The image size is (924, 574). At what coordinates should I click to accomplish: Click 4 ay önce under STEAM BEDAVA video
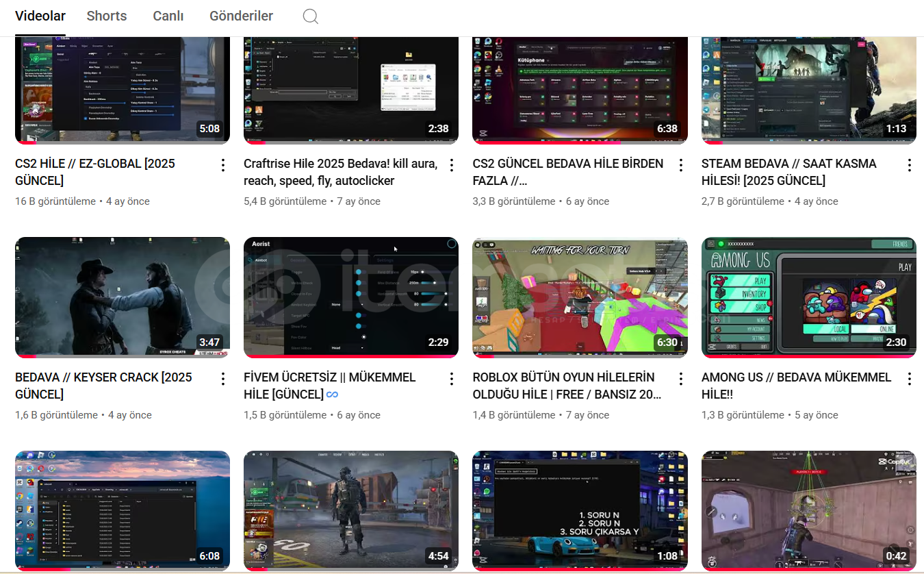(x=816, y=201)
